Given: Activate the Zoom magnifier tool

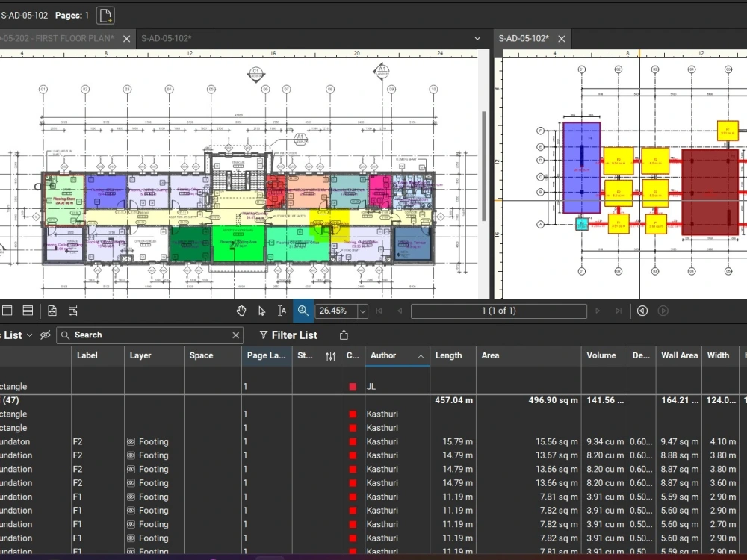Looking at the screenshot, I should pos(303,311).
